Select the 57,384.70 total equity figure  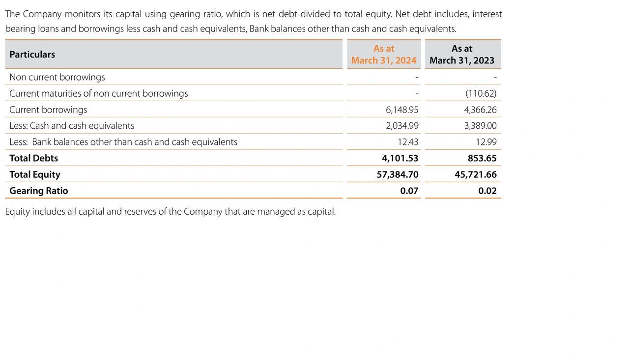pos(398,174)
